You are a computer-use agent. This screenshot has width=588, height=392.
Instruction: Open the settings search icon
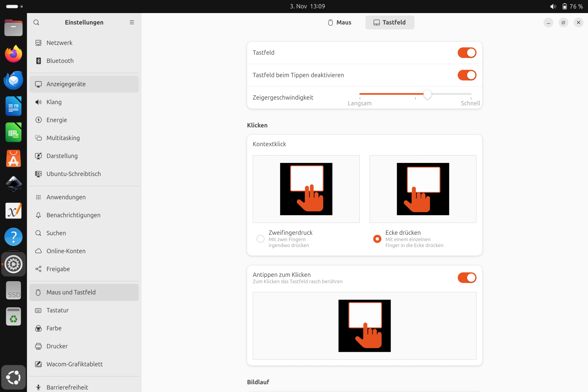tap(36, 23)
